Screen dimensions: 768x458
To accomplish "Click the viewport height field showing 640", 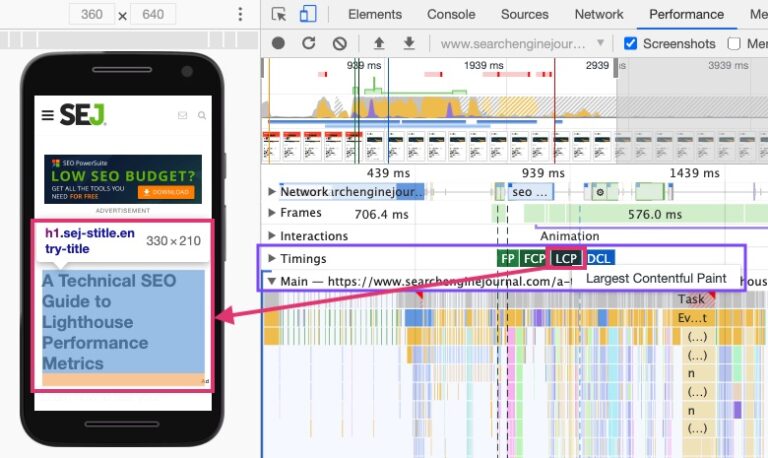I will point(153,14).
